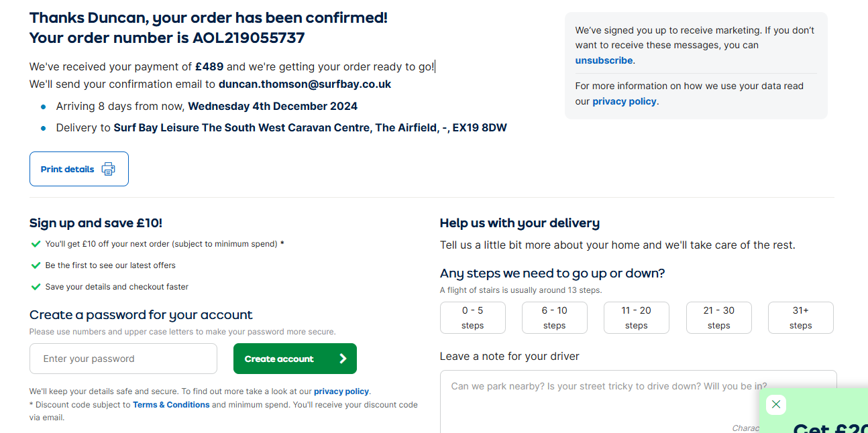Click the arrow on Create account button
868x433 pixels.
(343, 359)
